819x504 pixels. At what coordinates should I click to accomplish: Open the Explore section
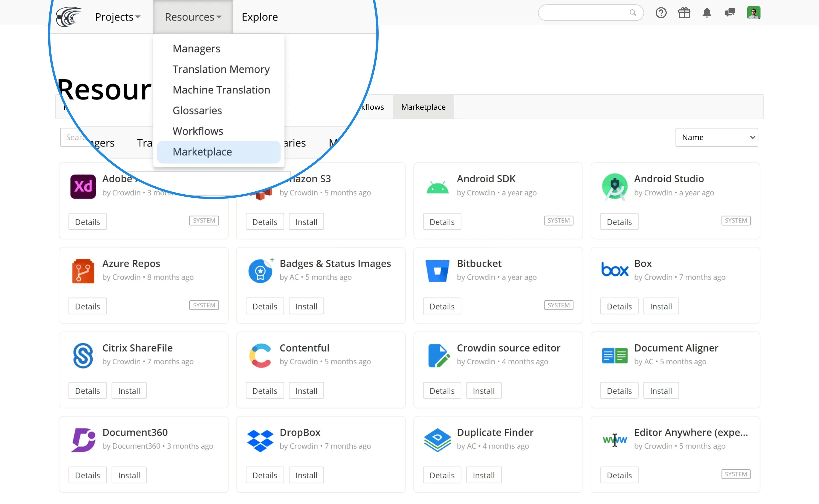(260, 17)
